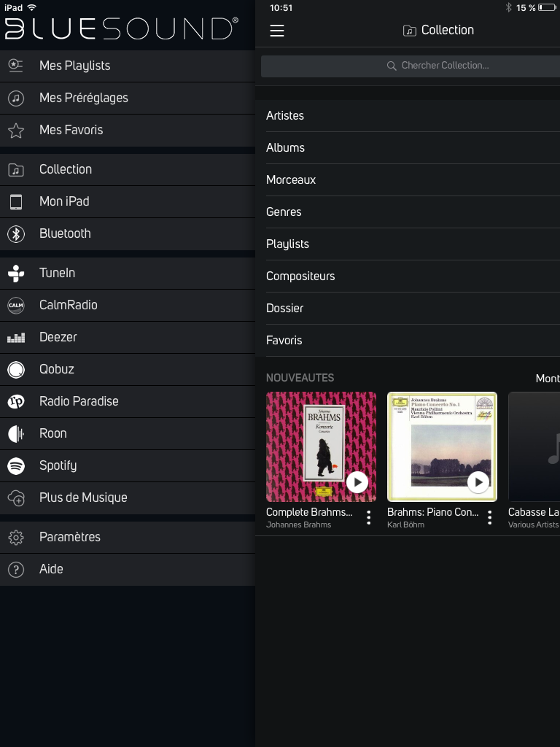Open the Complete Brahms album cover
This screenshot has height=747, width=560.
(321, 447)
